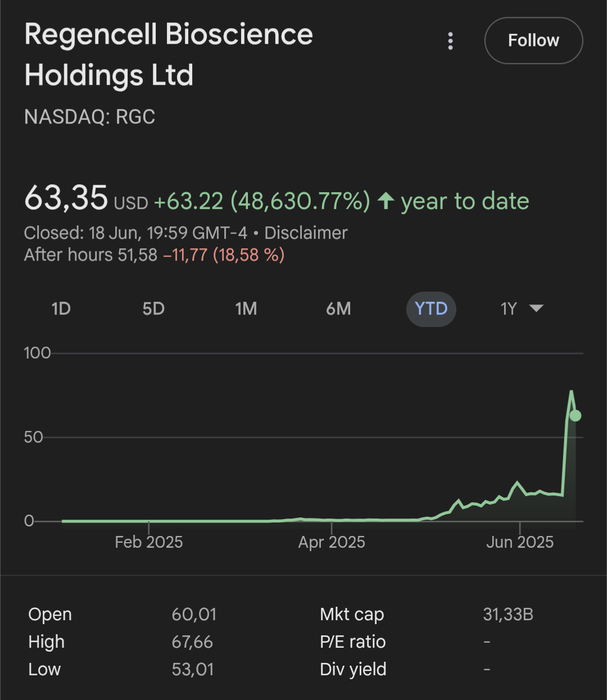Screen dimensions: 607x700
Task: Select the highlighted YTD tab
Action: (431, 308)
